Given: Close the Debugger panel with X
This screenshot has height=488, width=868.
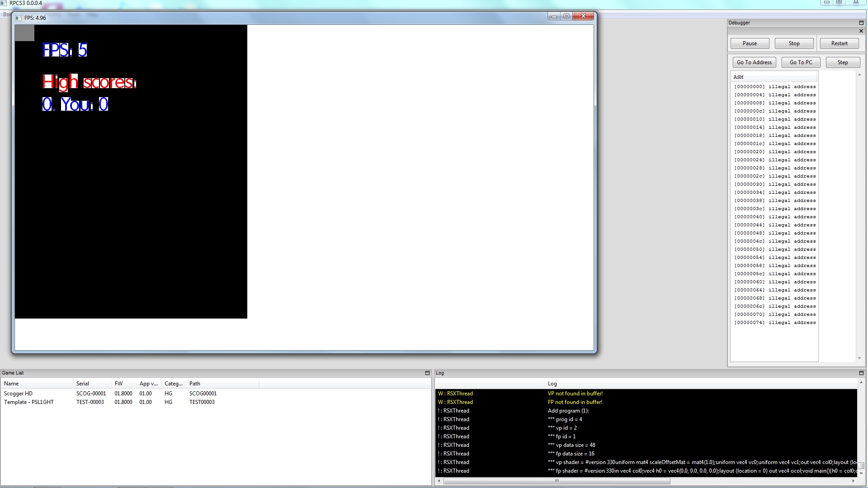Looking at the screenshot, I should tap(861, 31).
